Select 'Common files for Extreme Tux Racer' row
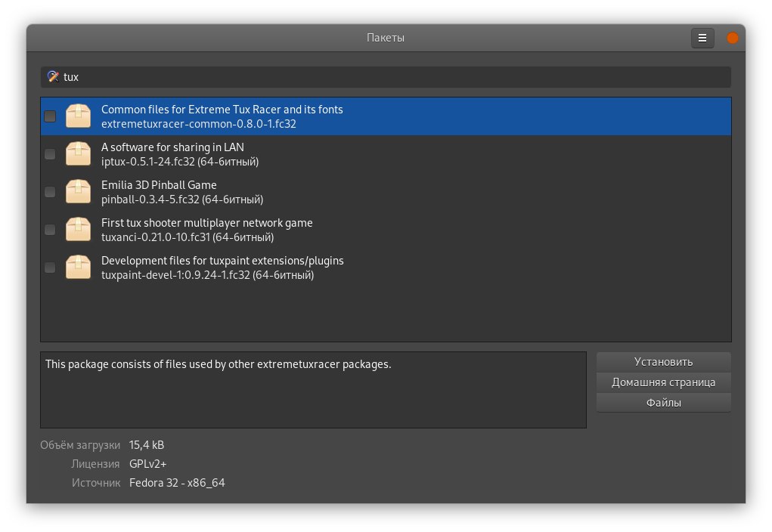The height and width of the screenshot is (532, 772). (x=386, y=116)
